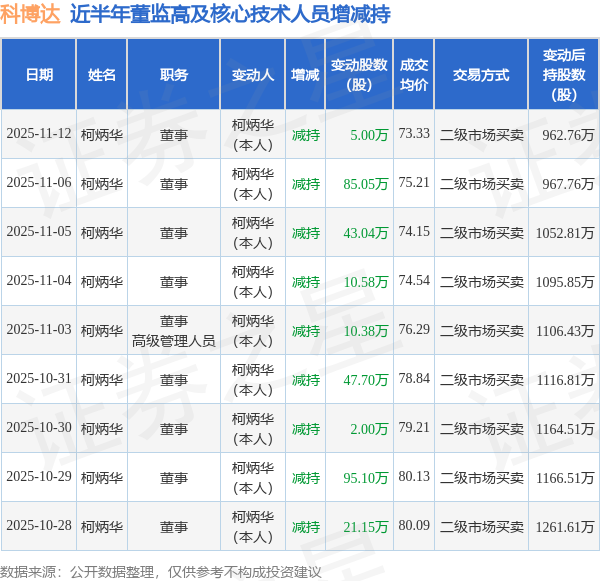600x581 pixels.
Task: Click the 73.33 average price cell
Action: click(x=413, y=134)
